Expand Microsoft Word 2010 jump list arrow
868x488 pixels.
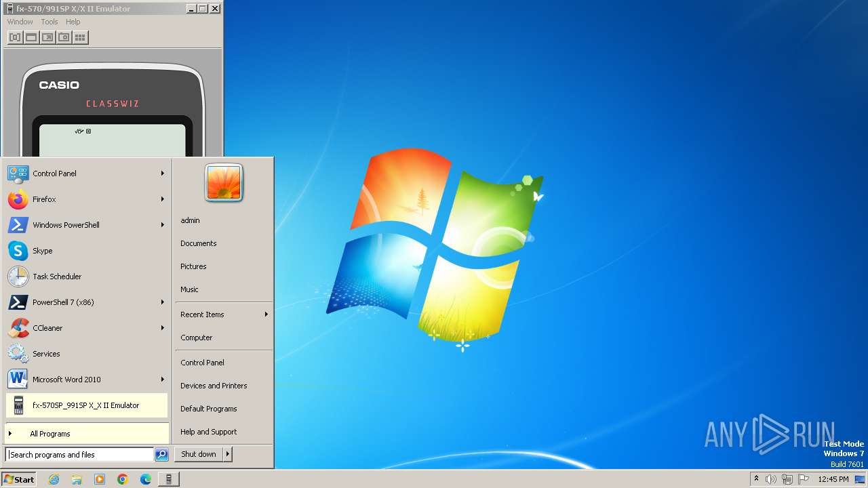(163, 380)
